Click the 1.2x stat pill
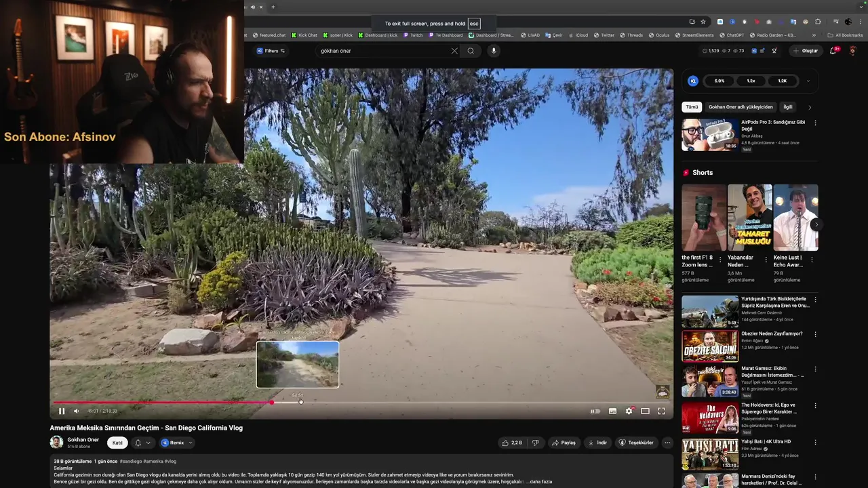Image resolution: width=868 pixels, height=488 pixels. (751, 81)
